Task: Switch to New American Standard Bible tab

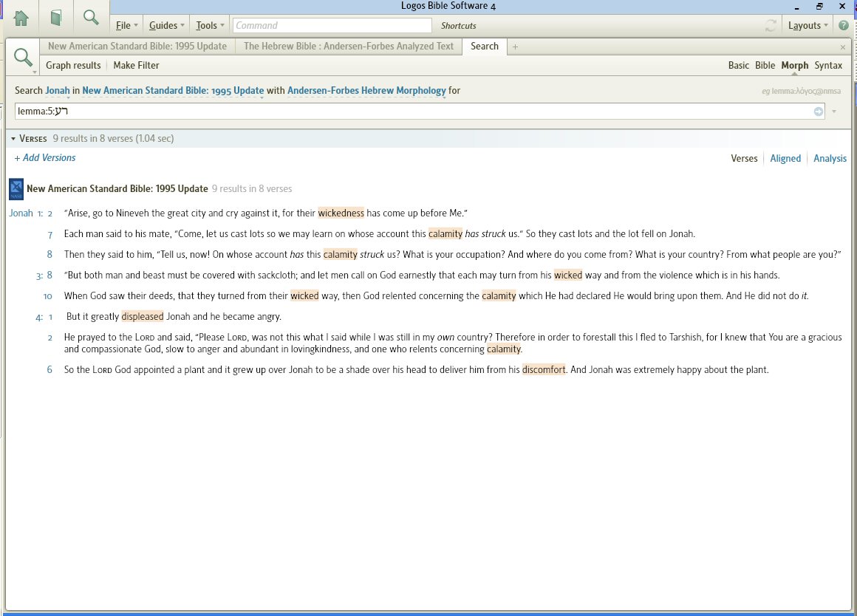Action: 137,47
